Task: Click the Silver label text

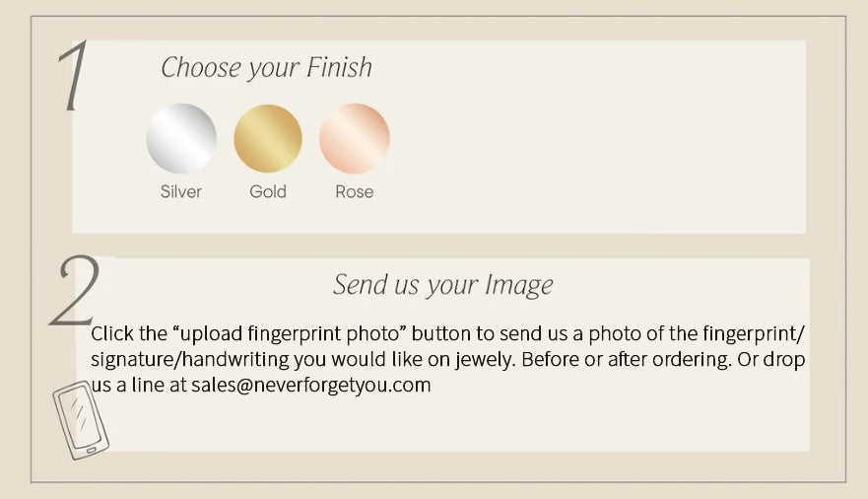Action: pyautogui.click(x=181, y=191)
